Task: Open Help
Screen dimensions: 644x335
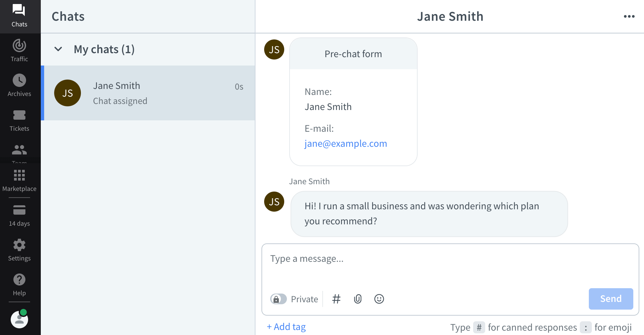Action: pos(19,284)
